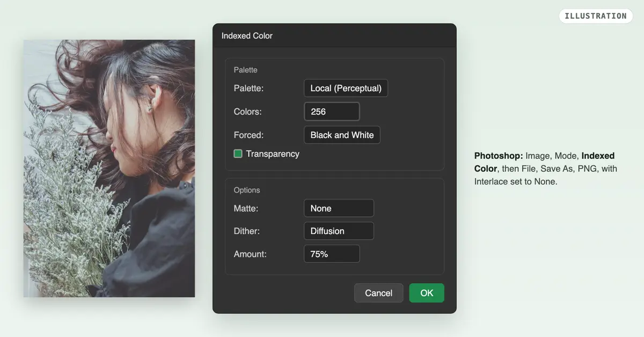Confirm with the green OK button
The height and width of the screenshot is (337, 644).
[x=427, y=293]
